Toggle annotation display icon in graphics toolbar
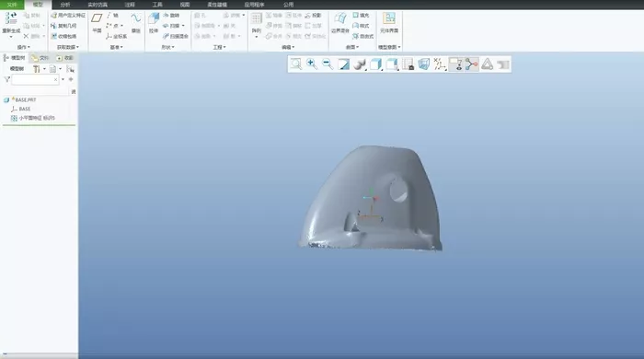Screen dimensions: 644x359 coord(456,64)
